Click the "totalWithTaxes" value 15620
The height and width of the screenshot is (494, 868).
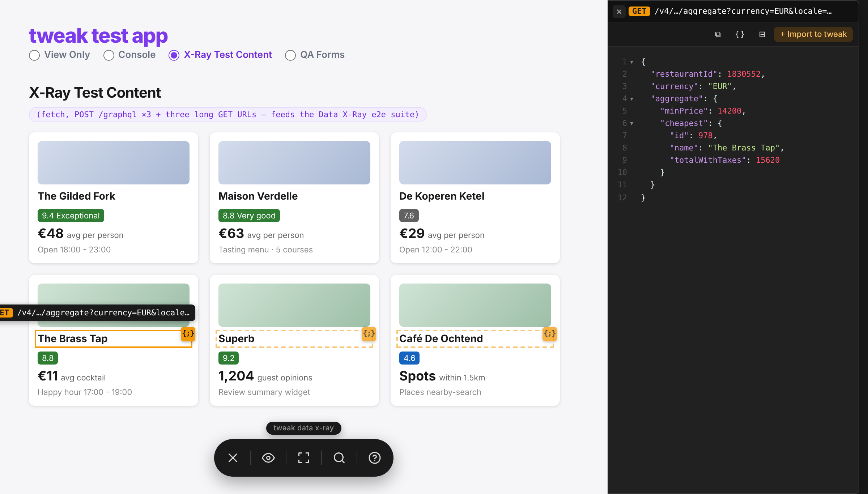(x=768, y=160)
